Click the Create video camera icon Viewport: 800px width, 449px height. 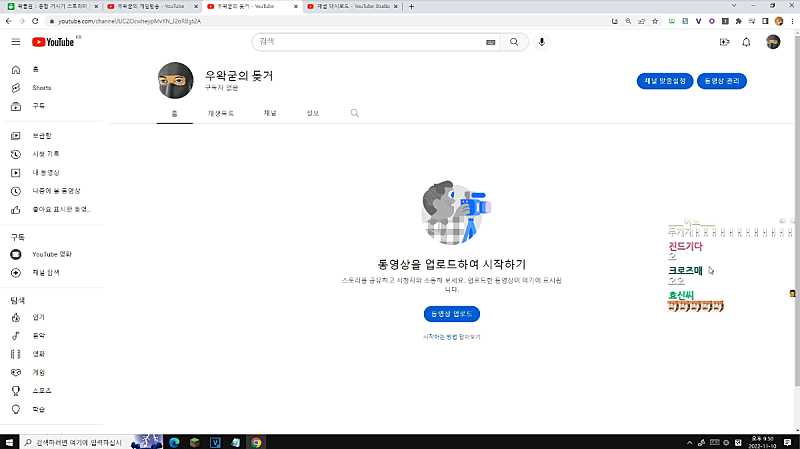tap(724, 42)
